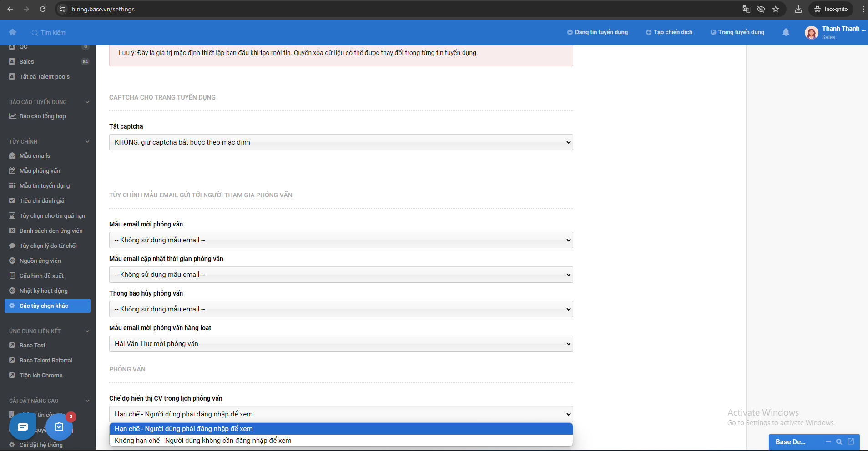868x451 pixels.
Task: Open Nhật ký hoạt động icon
Action: (x=12, y=291)
